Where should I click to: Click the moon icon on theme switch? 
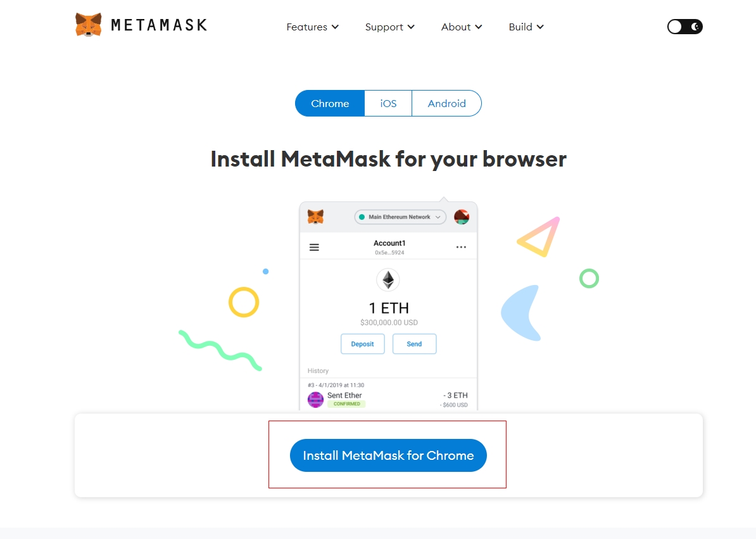tap(695, 27)
